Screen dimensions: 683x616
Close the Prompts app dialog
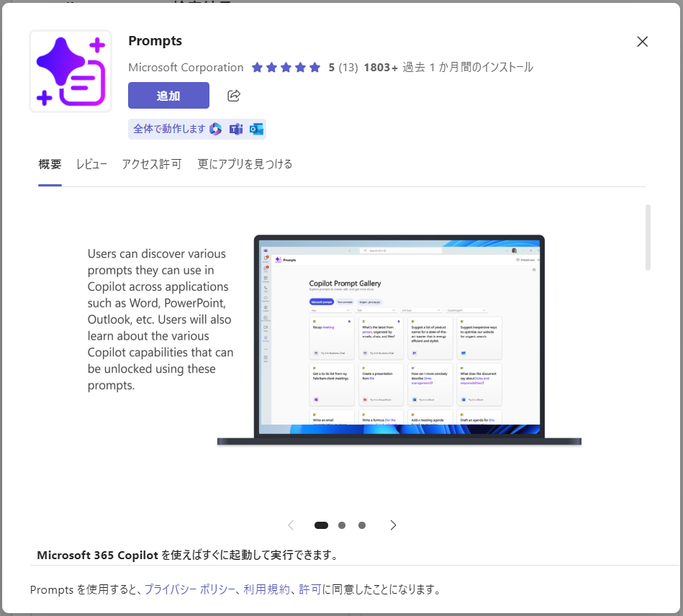[642, 42]
